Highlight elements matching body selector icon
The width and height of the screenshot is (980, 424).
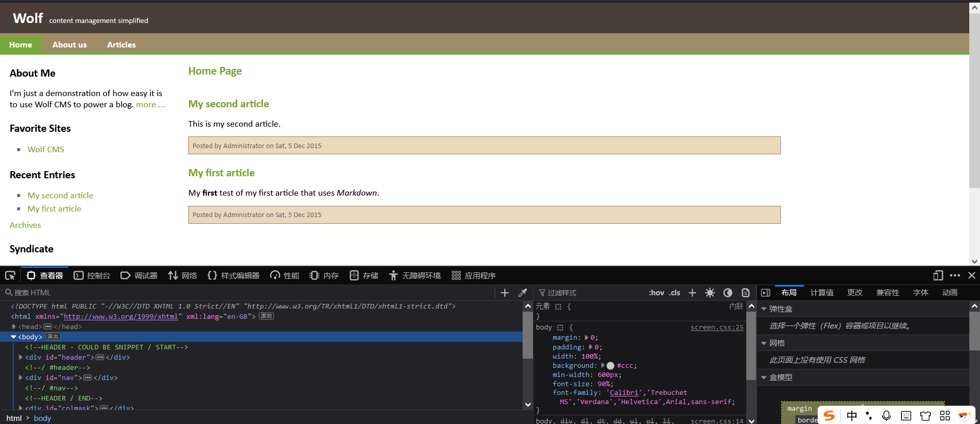560,327
